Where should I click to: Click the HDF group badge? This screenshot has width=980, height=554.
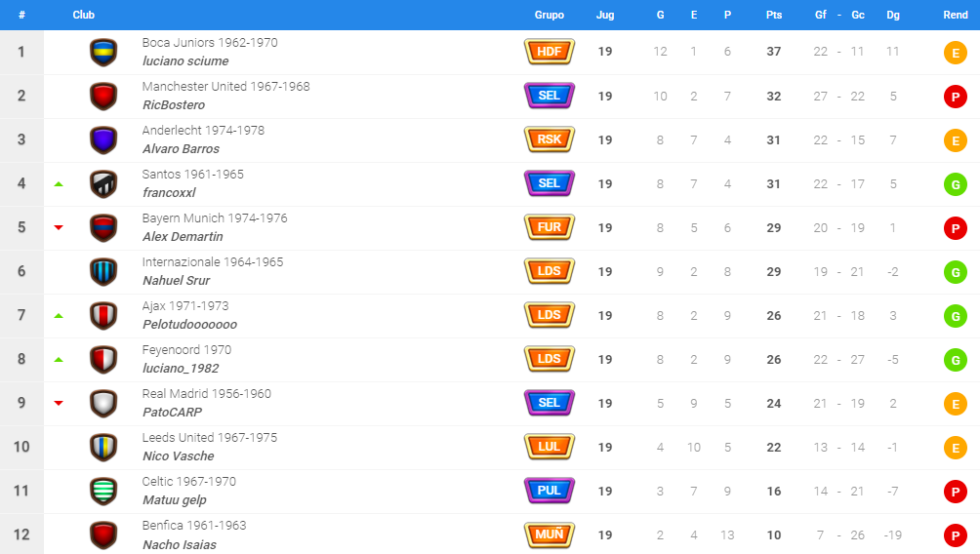[x=550, y=52]
